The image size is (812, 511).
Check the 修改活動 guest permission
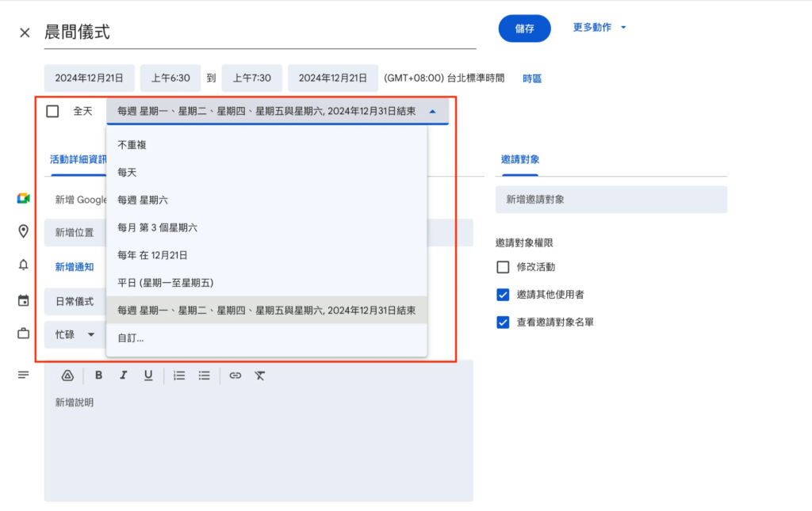tap(502, 267)
